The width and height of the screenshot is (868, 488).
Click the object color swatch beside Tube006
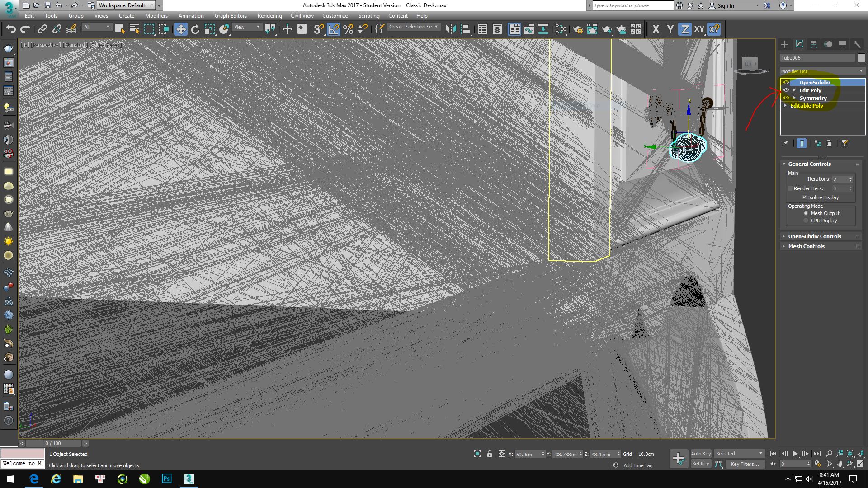861,58
